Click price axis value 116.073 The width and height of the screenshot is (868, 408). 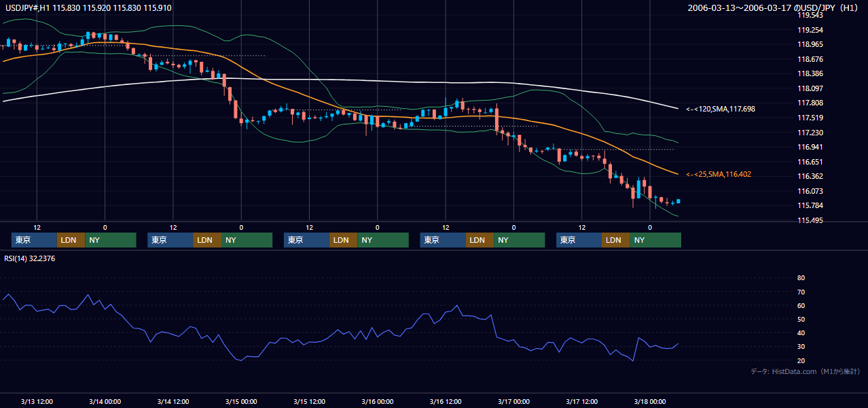(x=810, y=191)
